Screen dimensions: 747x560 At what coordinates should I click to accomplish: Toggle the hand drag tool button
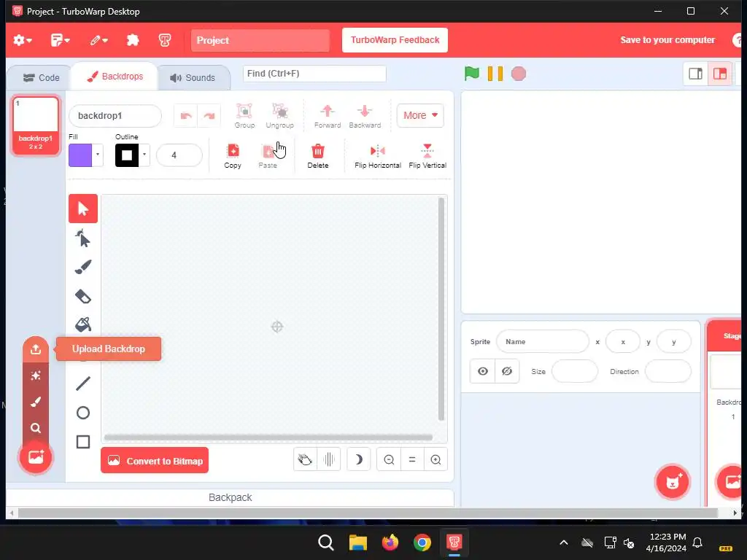click(x=305, y=459)
